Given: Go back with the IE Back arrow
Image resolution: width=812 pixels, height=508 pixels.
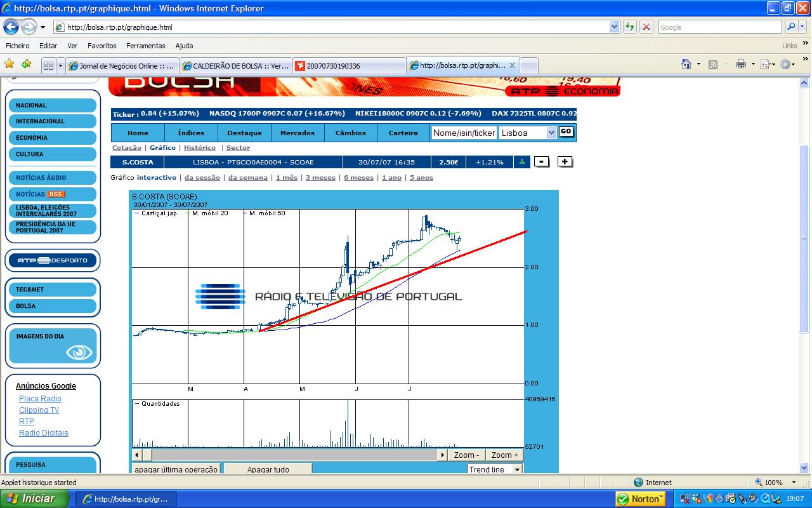Looking at the screenshot, I should (x=11, y=27).
